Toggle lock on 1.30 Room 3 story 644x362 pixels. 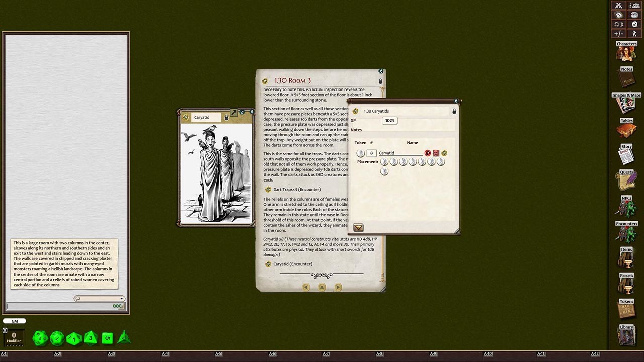(380, 81)
